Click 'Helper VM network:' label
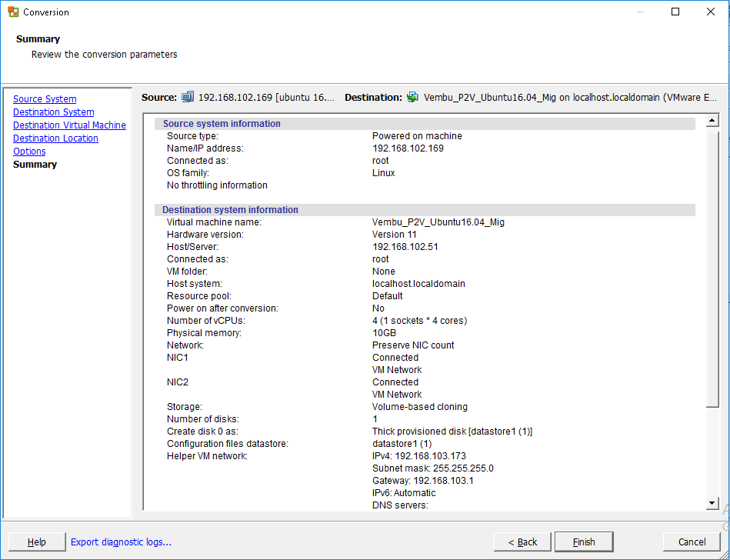This screenshot has height=560, width=730. pos(207,455)
